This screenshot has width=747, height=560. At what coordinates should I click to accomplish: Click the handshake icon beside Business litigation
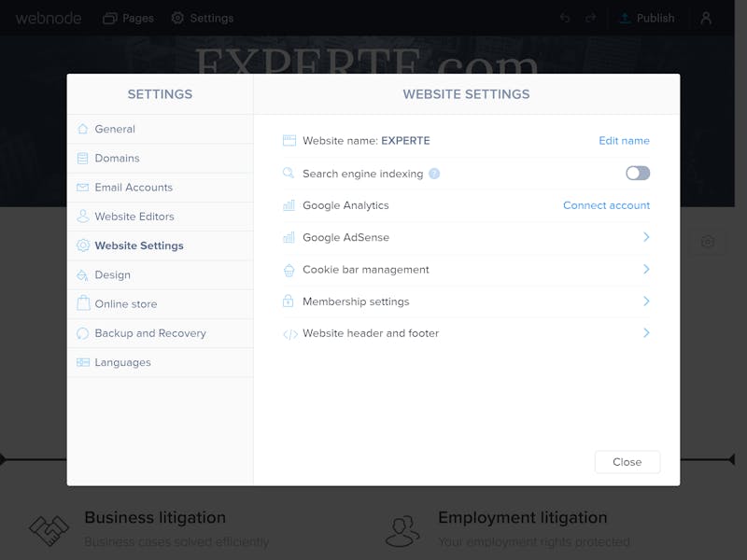click(x=49, y=530)
